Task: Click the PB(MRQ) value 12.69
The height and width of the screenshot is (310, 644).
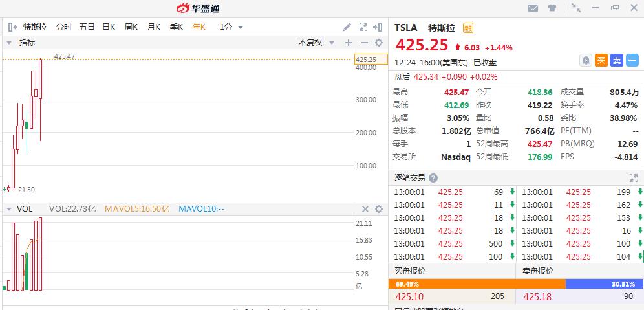Action: (x=628, y=144)
